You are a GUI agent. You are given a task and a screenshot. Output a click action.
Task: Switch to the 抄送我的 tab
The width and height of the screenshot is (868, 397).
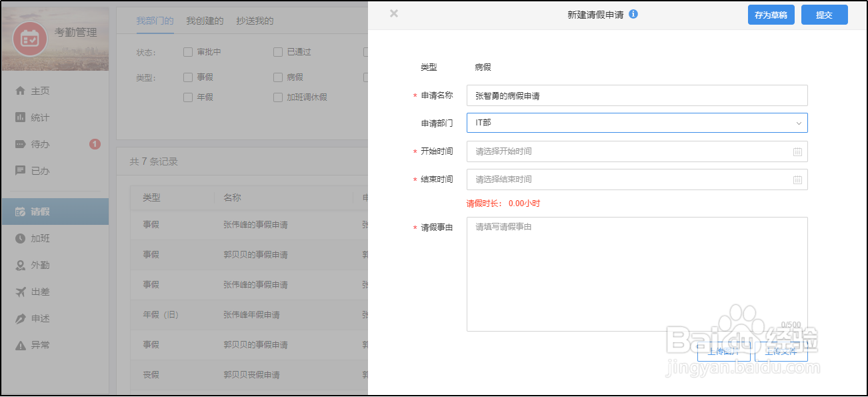coord(255,21)
